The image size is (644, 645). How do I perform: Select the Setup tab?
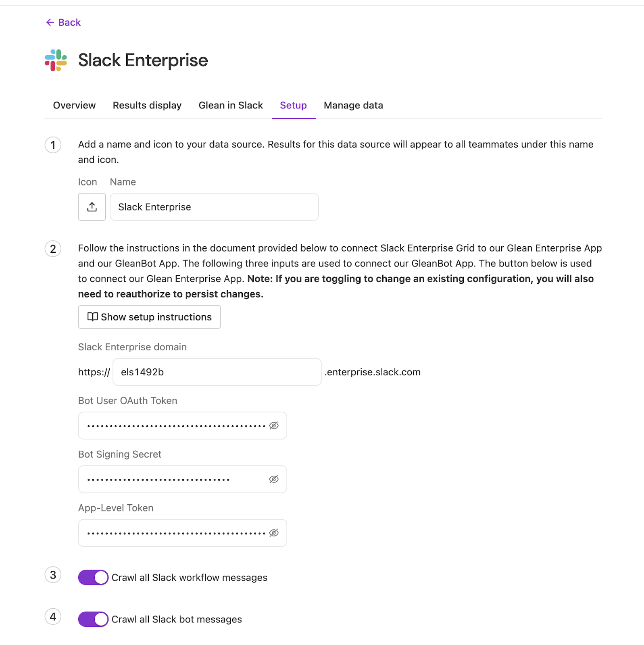293,105
